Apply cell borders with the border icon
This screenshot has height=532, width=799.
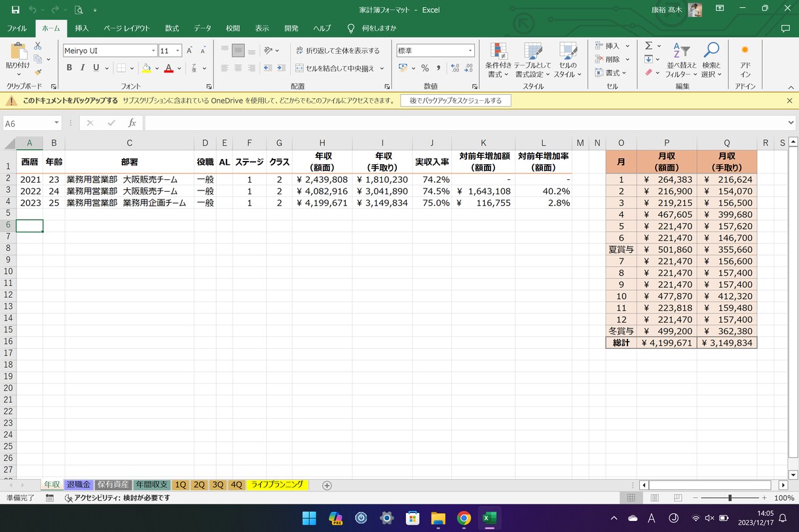click(x=121, y=68)
